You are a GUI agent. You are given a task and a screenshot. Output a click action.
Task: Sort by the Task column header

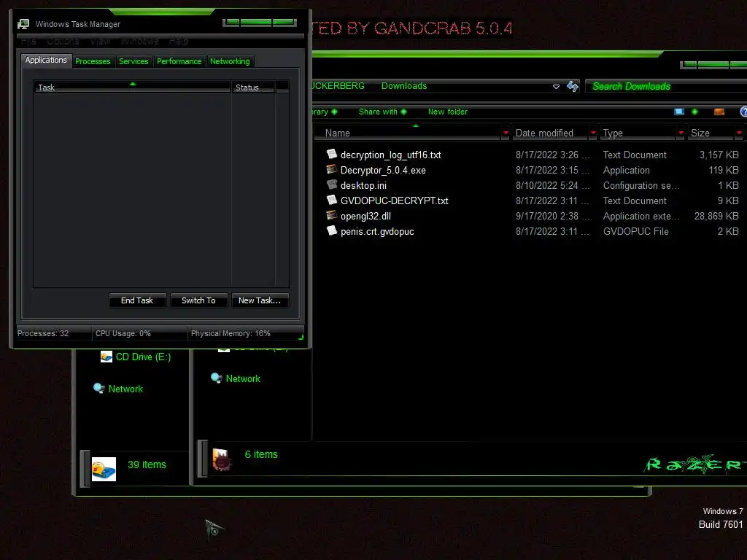click(132, 87)
